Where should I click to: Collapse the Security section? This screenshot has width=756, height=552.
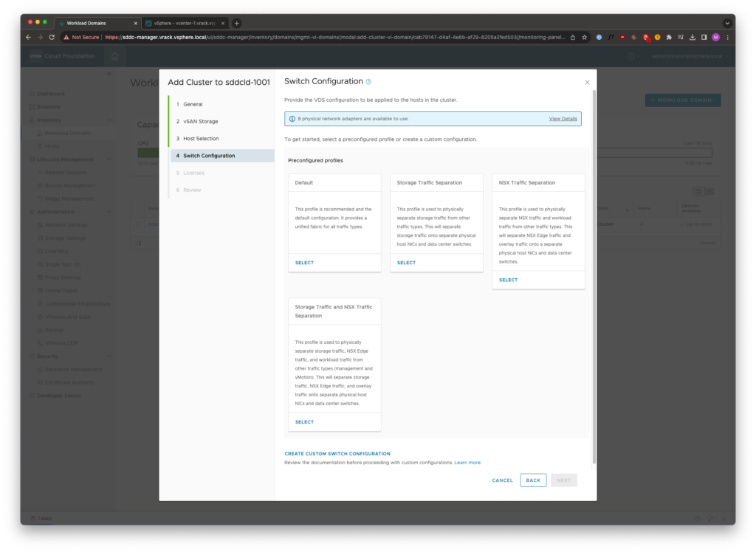pos(109,356)
